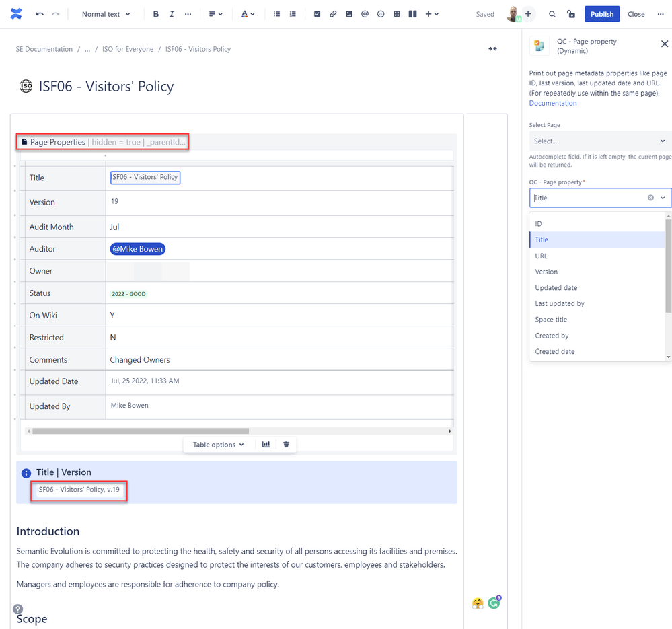The image size is (672, 629).
Task: Toggle page width with collapse arrows
Action: pos(492,49)
